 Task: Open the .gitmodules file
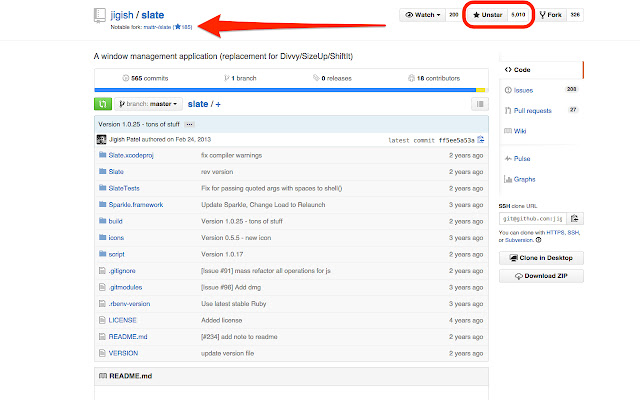point(125,287)
